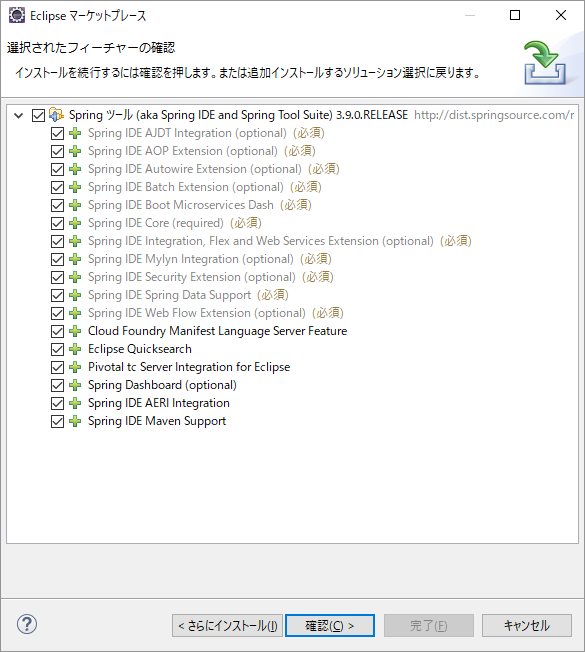Click green plus icon beside Eclipse Quicksearch

[75, 349]
